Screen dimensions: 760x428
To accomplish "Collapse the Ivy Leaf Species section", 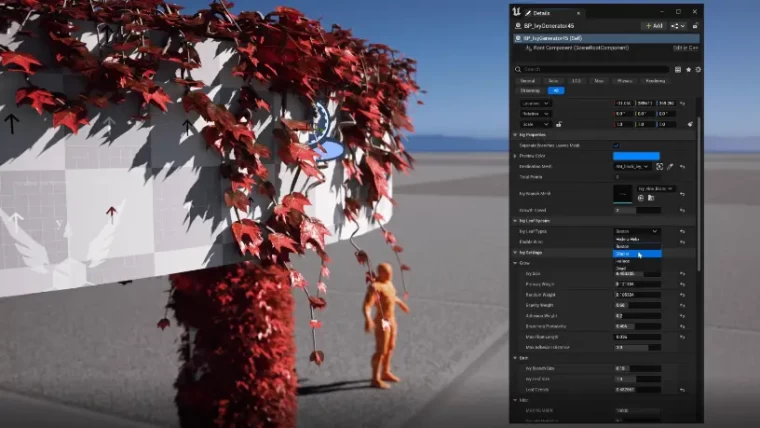I will (x=515, y=221).
